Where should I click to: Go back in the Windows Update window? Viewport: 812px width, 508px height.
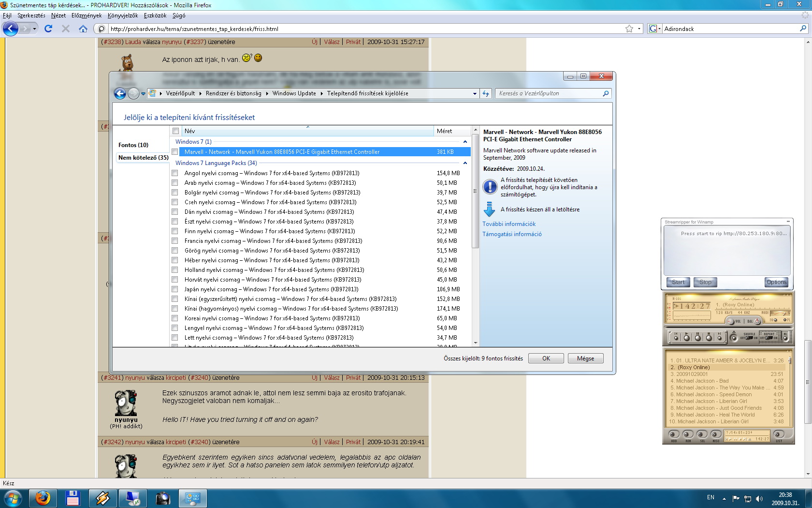click(120, 93)
